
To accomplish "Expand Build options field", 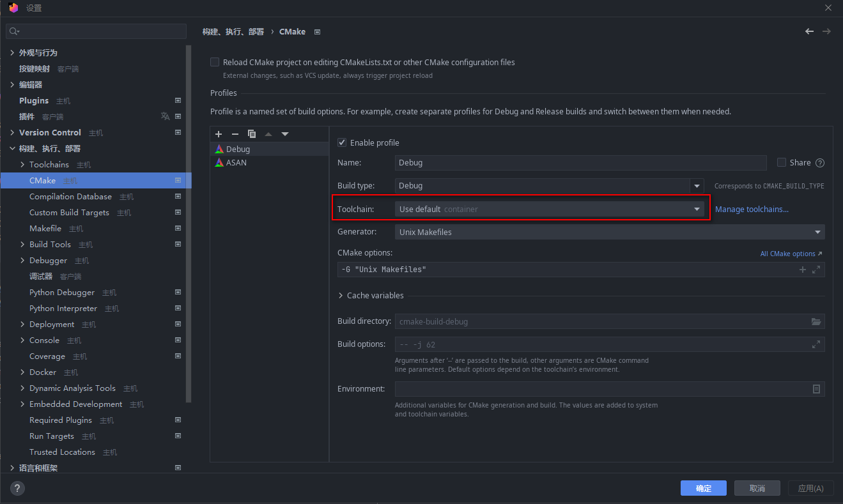I will pyautogui.click(x=816, y=344).
